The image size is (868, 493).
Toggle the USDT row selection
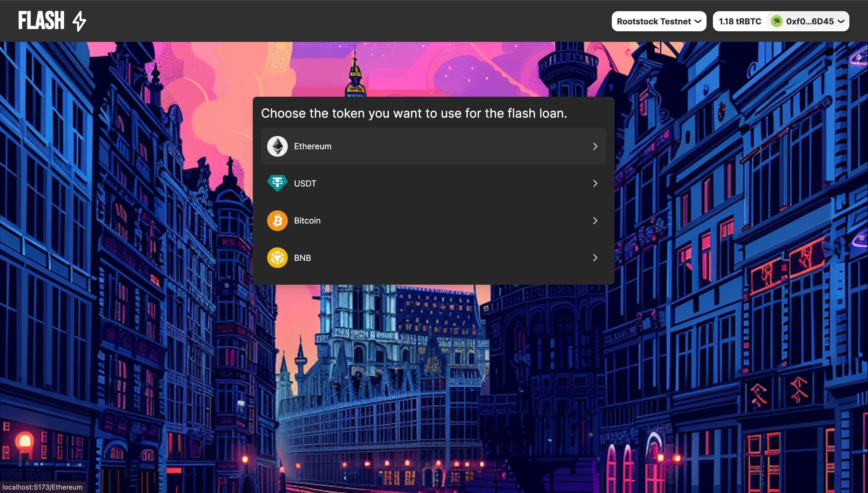[433, 183]
